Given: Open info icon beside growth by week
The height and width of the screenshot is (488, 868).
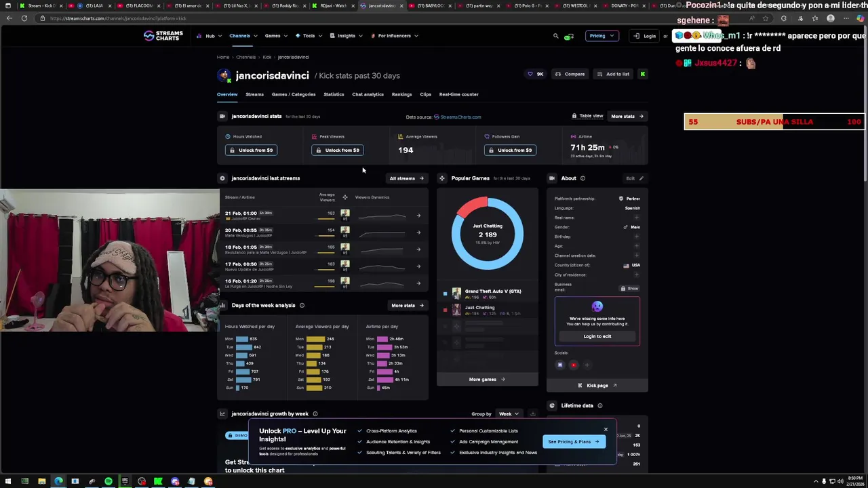Looking at the screenshot, I should click(x=315, y=414).
